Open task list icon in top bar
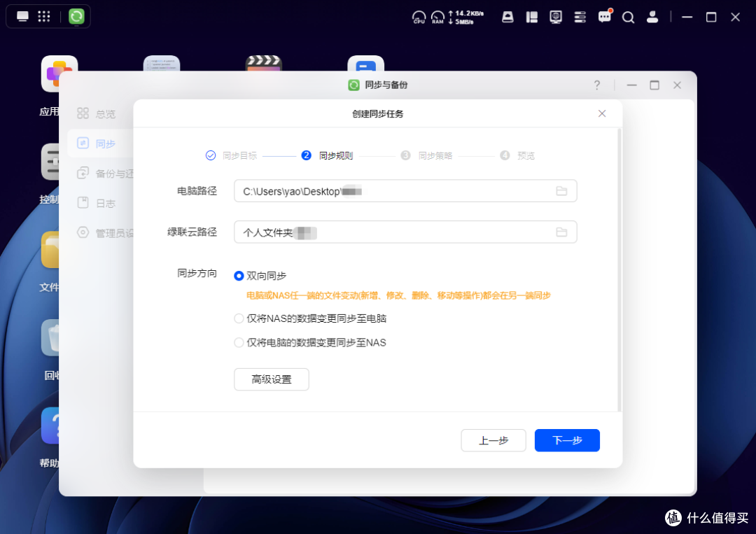756x534 pixels. [580, 17]
